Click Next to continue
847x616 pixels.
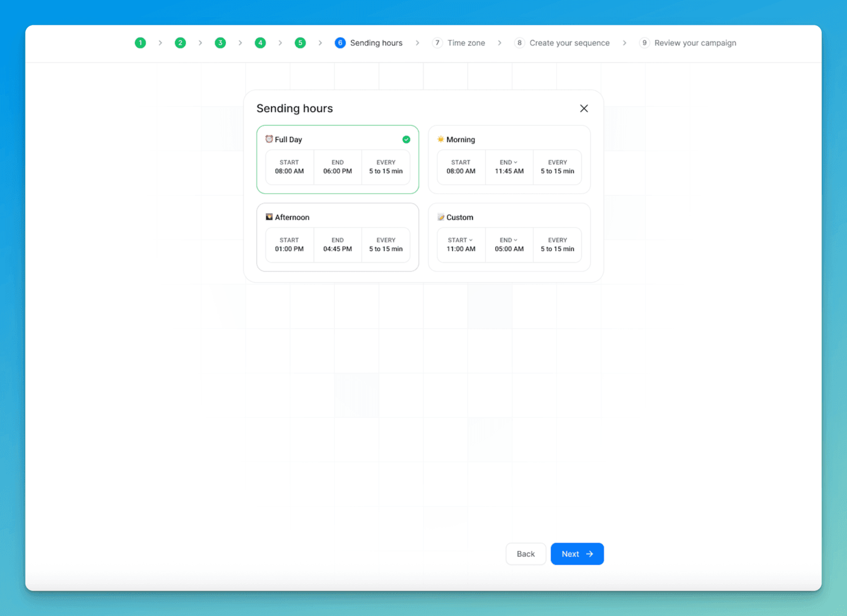coord(577,554)
